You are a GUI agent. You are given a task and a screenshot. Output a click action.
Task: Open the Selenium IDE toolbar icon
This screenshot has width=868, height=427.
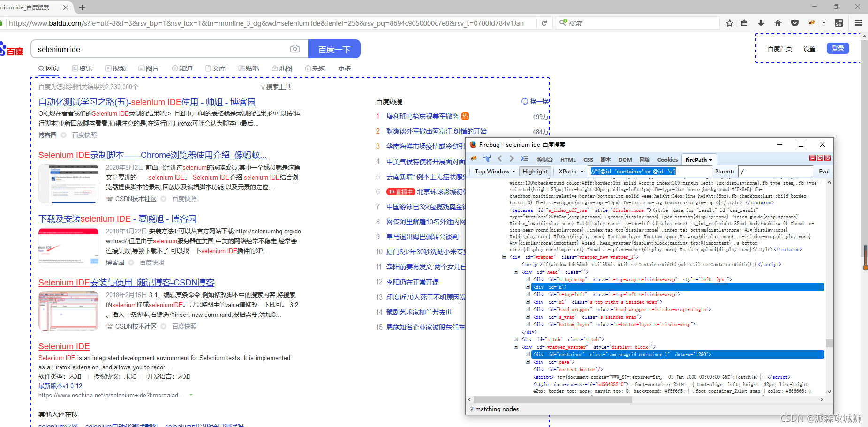839,23
